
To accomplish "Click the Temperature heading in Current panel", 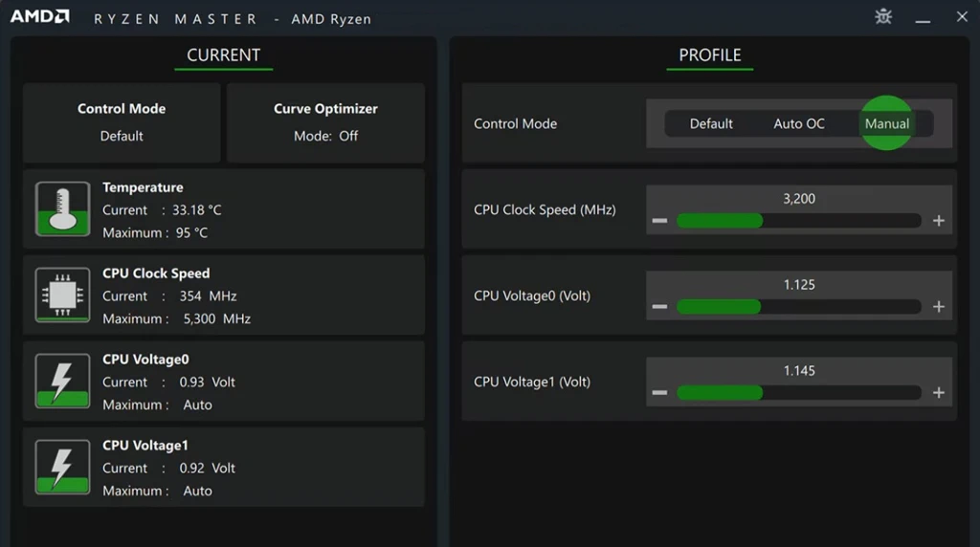I will coord(143,187).
